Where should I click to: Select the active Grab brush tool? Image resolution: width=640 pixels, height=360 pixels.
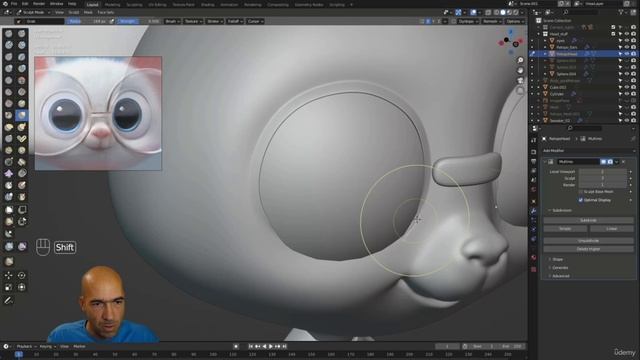point(22,115)
